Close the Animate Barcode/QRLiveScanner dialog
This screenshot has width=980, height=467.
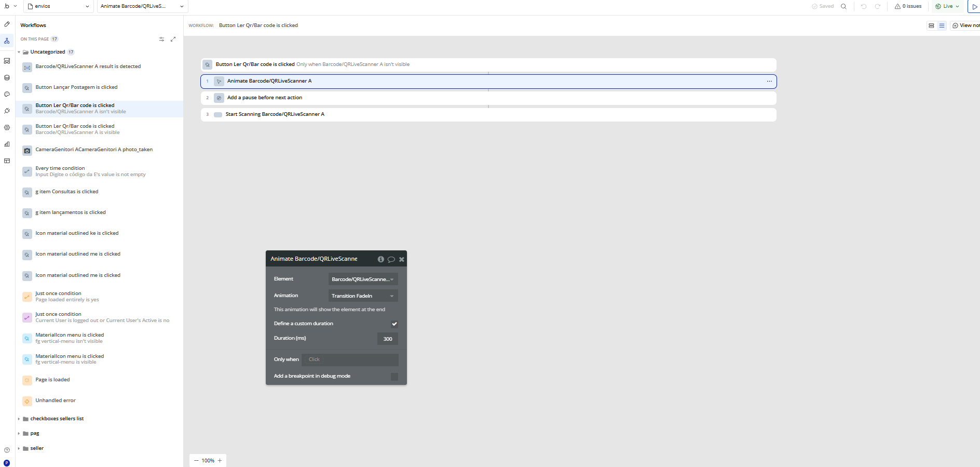402,259
